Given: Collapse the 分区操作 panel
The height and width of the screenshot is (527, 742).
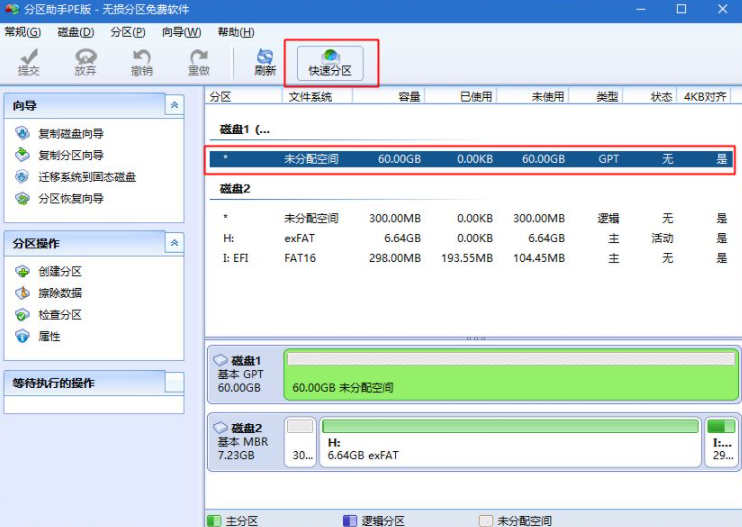Looking at the screenshot, I should pyautogui.click(x=174, y=243).
